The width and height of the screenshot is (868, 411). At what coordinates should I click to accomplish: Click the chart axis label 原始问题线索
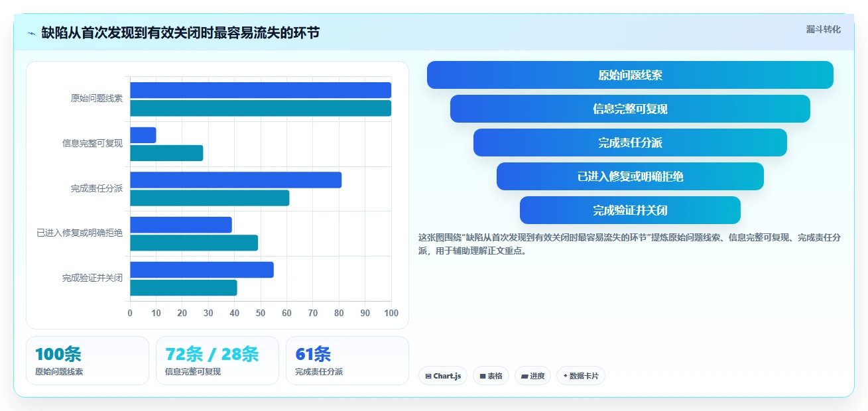point(97,98)
